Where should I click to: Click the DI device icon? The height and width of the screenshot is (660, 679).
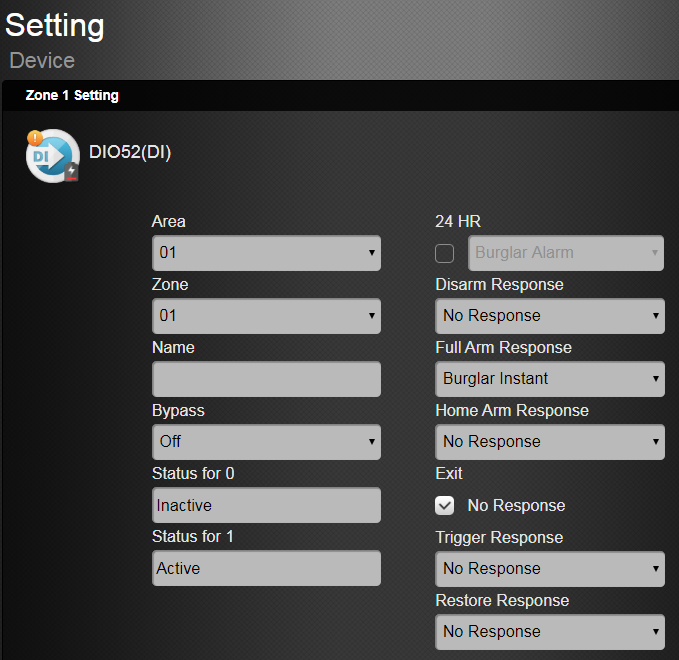coord(51,156)
